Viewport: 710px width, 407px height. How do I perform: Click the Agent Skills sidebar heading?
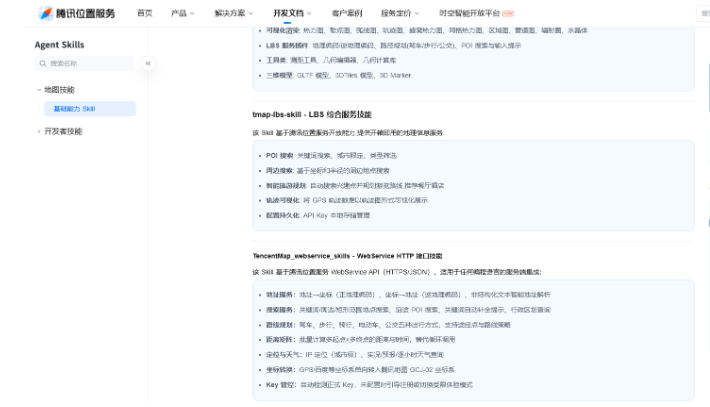tap(59, 45)
